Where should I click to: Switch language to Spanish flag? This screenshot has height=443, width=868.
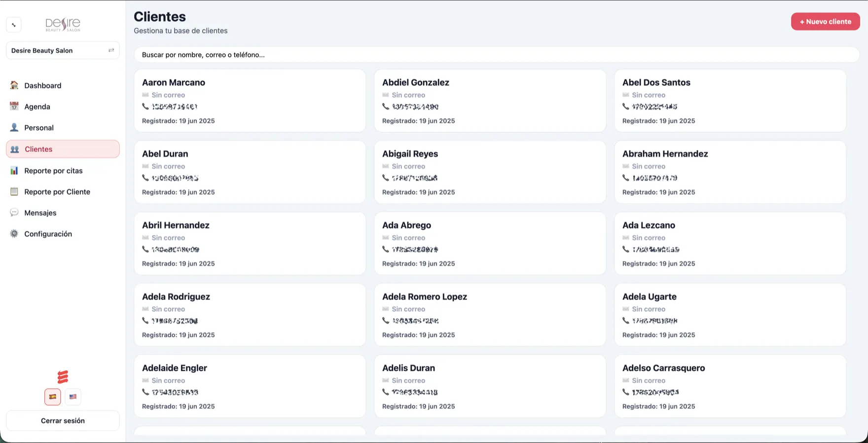[53, 397]
